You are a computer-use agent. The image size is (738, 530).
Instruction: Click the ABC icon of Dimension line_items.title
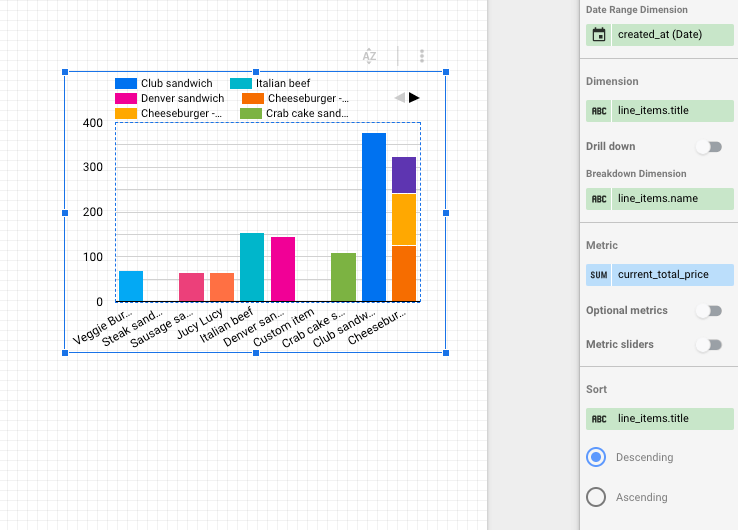[599, 111]
